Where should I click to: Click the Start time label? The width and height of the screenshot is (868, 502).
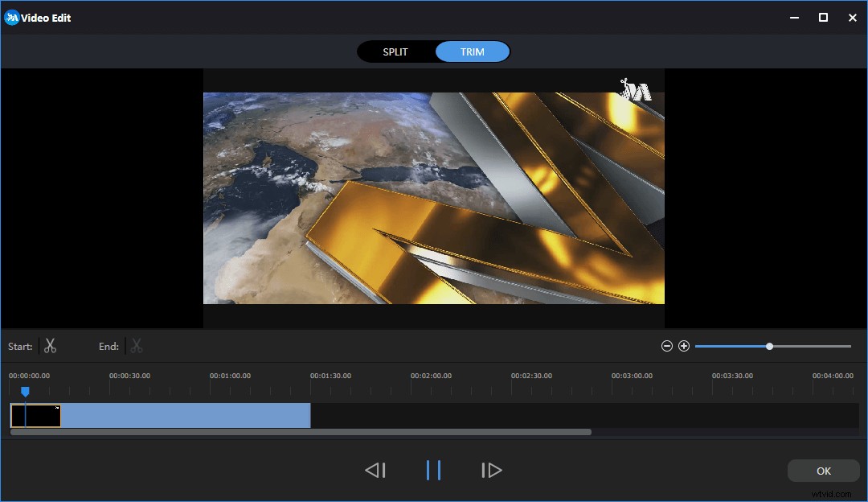point(20,345)
